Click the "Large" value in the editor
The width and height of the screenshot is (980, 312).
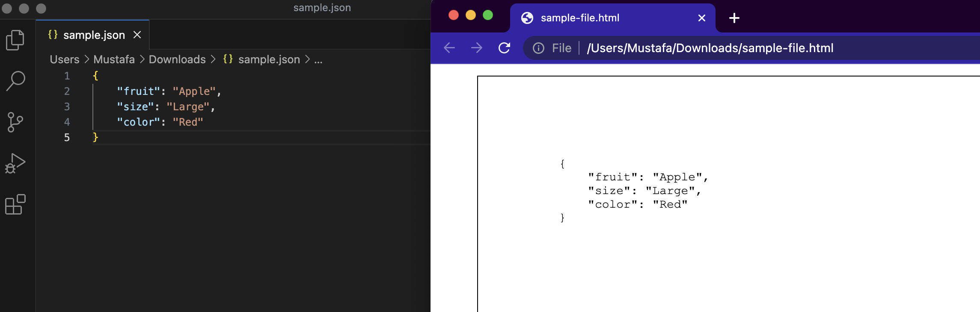pyautogui.click(x=188, y=106)
